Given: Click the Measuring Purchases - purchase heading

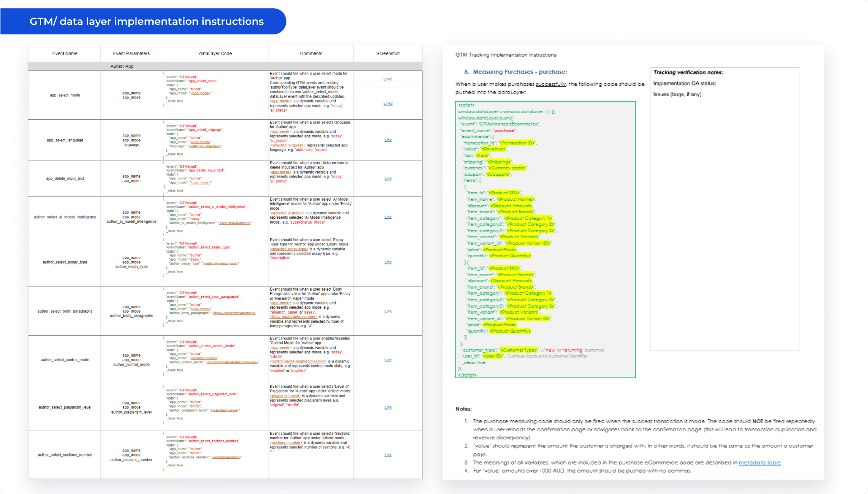Looking at the screenshot, I should (519, 72).
